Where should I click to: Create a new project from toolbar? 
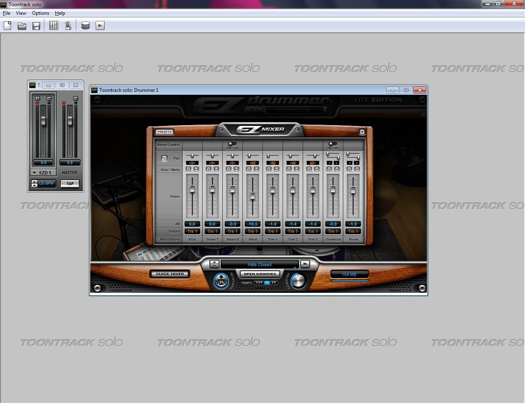[x=7, y=26]
